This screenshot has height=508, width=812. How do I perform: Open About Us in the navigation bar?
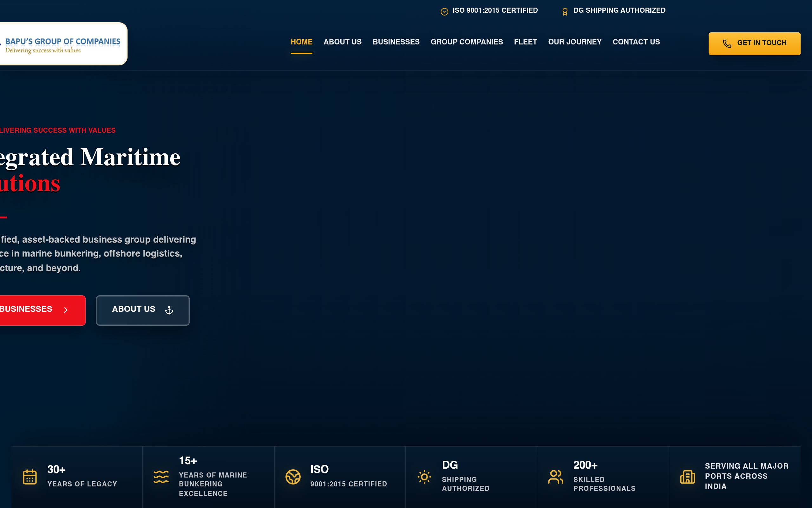342,42
